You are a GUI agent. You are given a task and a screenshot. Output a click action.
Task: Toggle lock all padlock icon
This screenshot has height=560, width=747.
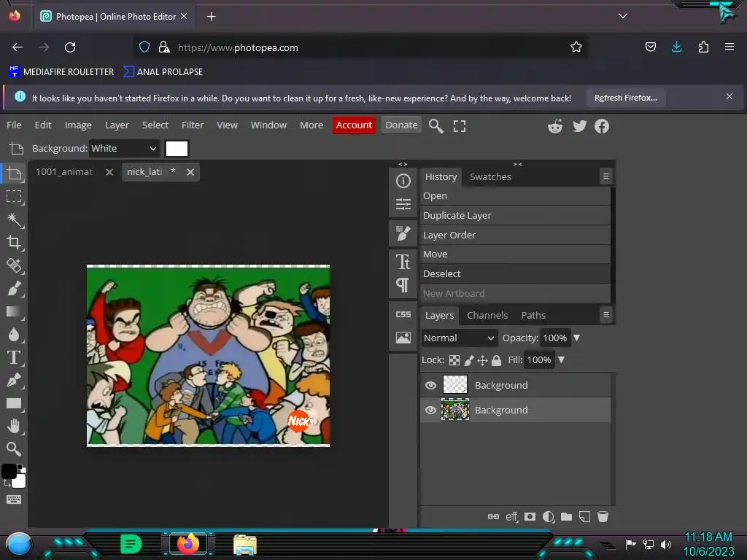click(496, 360)
